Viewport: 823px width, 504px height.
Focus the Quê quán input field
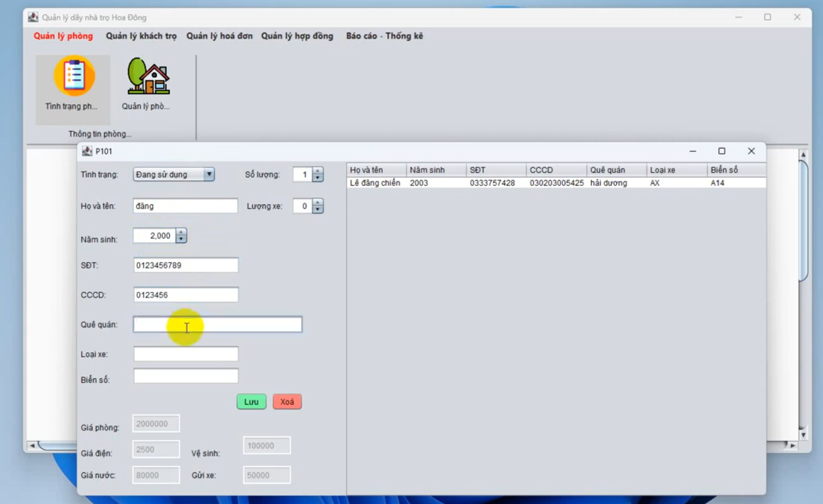(x=217, y=324)
